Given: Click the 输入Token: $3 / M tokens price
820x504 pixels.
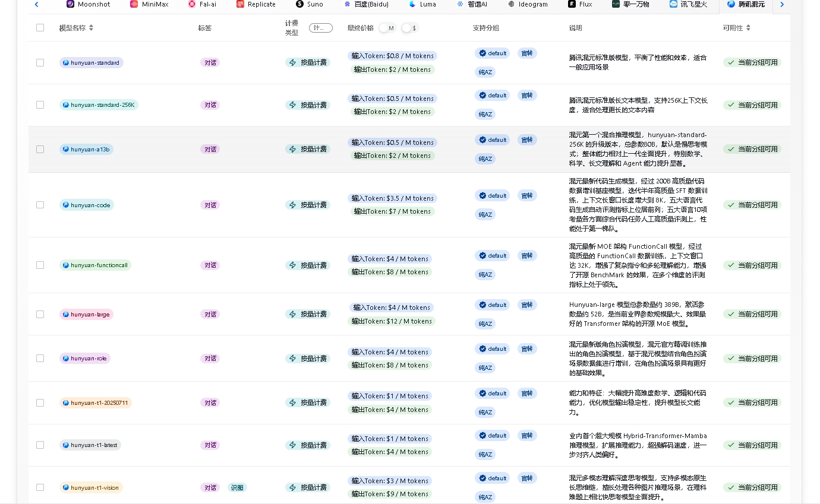Looking at the screenshot, I should [x=390, y=481].
